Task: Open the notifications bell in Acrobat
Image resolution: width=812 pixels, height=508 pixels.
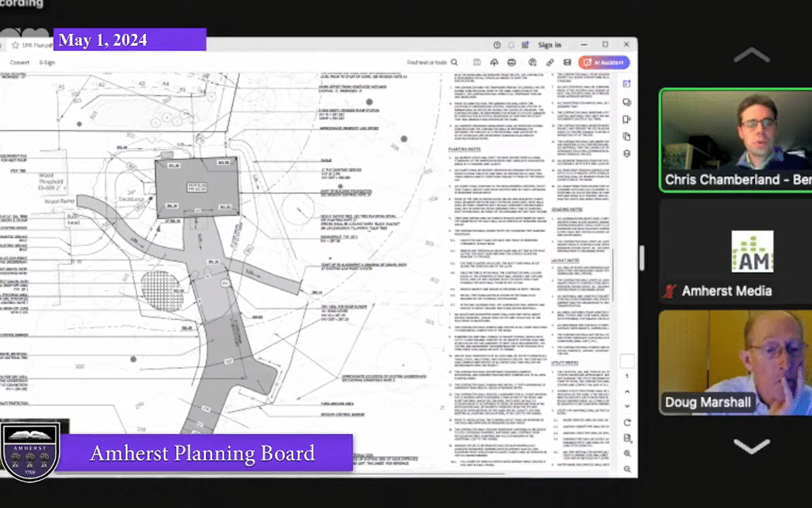Action: (x=511, y=45)
